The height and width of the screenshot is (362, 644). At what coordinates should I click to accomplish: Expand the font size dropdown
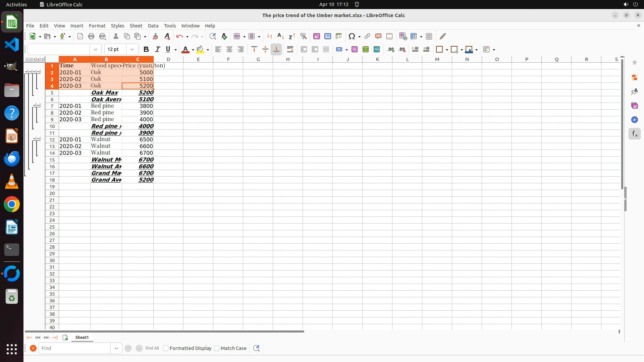coord(132,49)
